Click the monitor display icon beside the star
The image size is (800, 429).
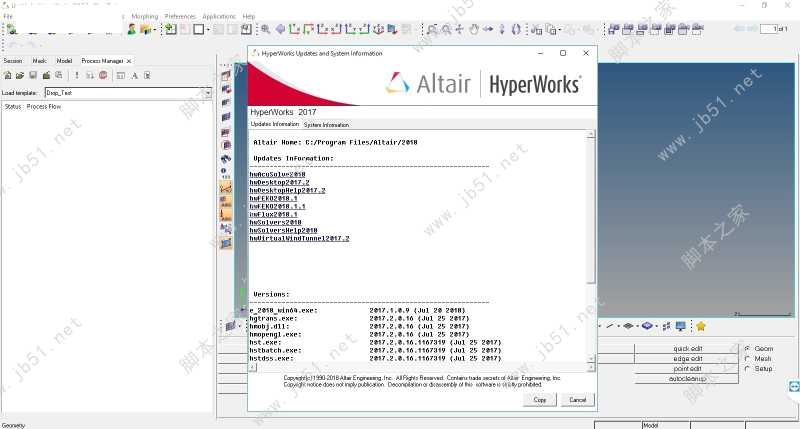coord(681,326)
